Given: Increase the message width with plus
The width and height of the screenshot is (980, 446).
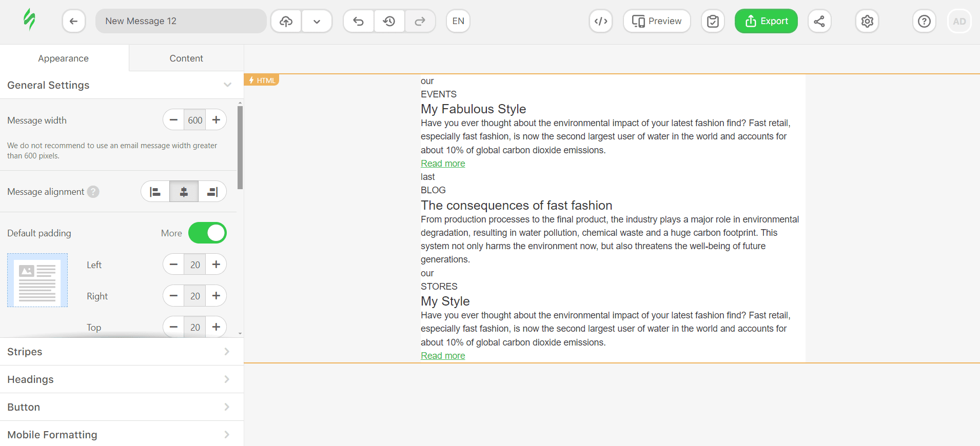Looking at the screenshot, I should click(216, 120).
